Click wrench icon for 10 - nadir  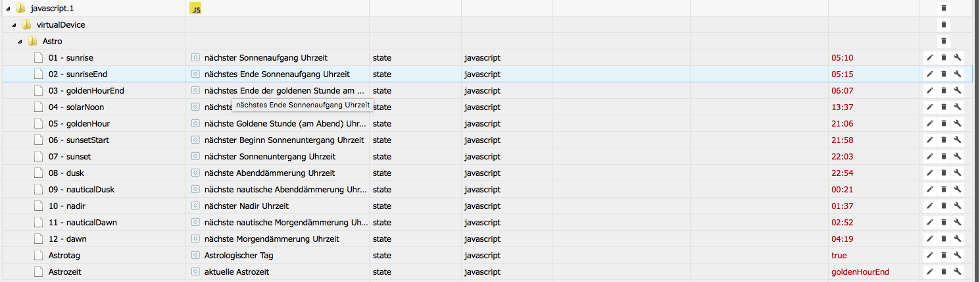click(958, 206)
